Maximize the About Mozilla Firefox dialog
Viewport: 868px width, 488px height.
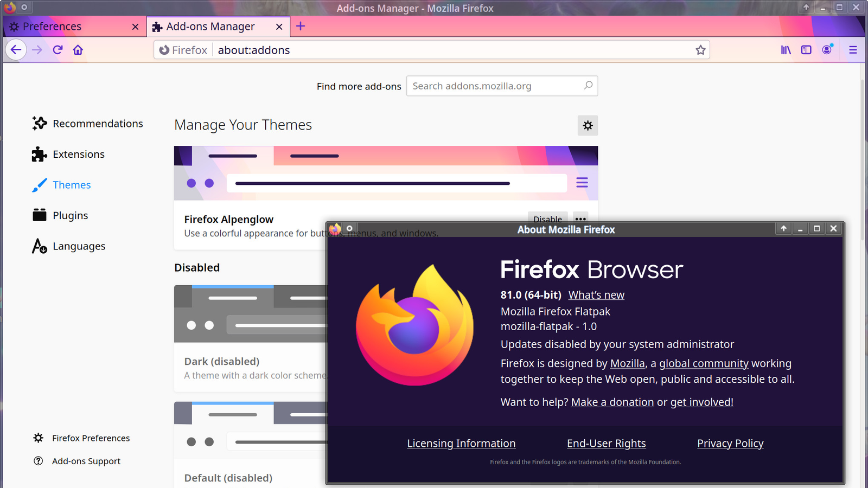point(817,228)
